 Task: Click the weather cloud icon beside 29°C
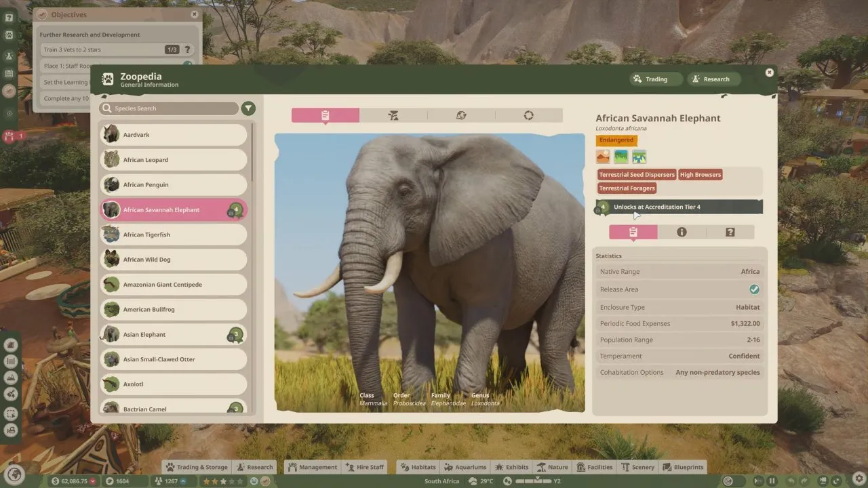tap(473, 481)
